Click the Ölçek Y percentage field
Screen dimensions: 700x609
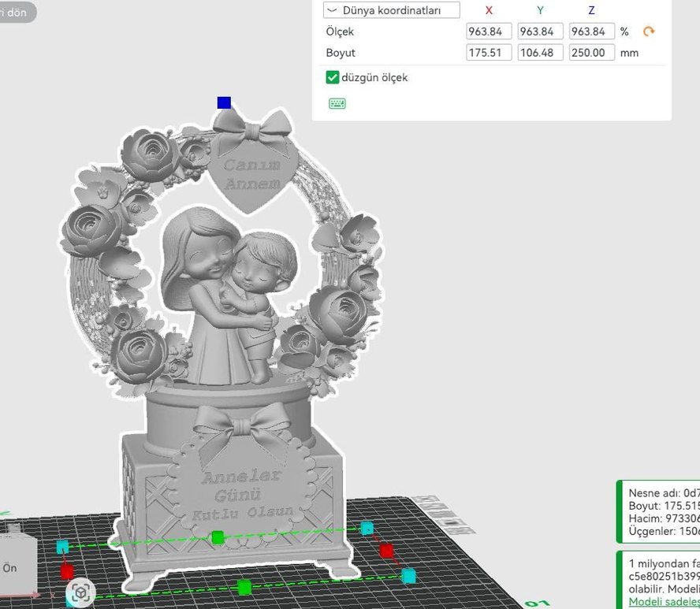tap(540, 32)
